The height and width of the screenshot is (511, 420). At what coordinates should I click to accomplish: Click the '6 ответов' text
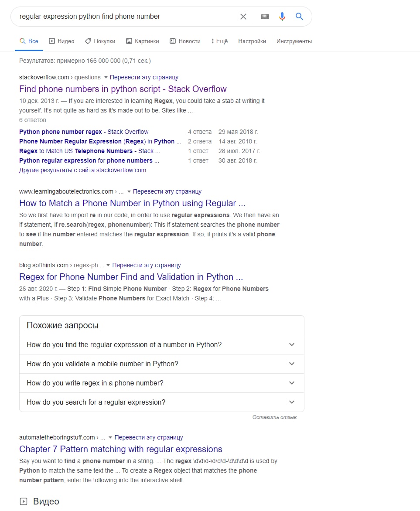[x=33, y=120]
